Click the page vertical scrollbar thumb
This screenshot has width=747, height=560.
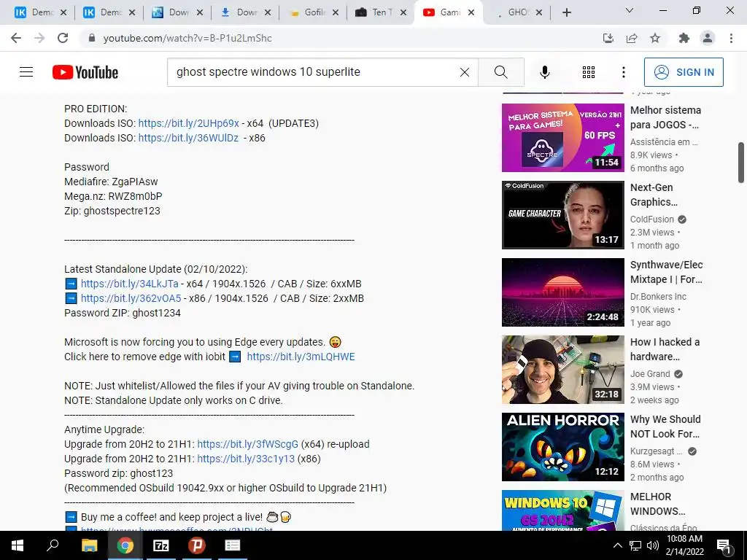(741, 163)
